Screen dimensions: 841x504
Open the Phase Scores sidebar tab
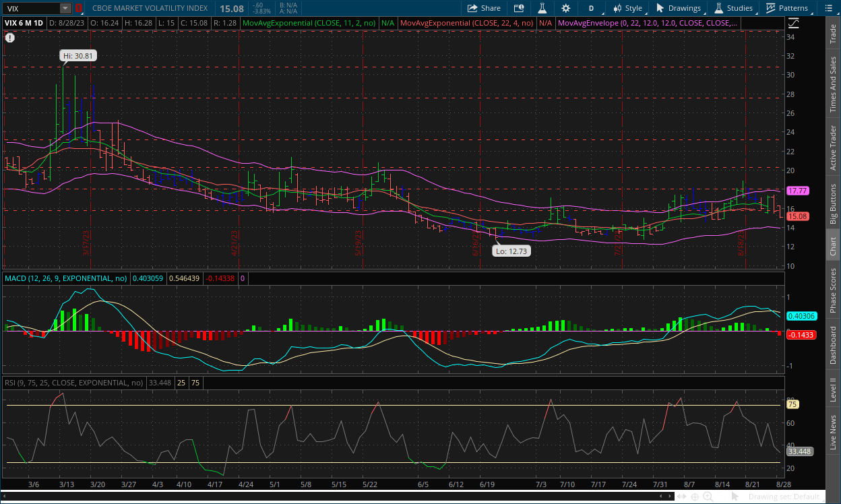coord(834,290)
